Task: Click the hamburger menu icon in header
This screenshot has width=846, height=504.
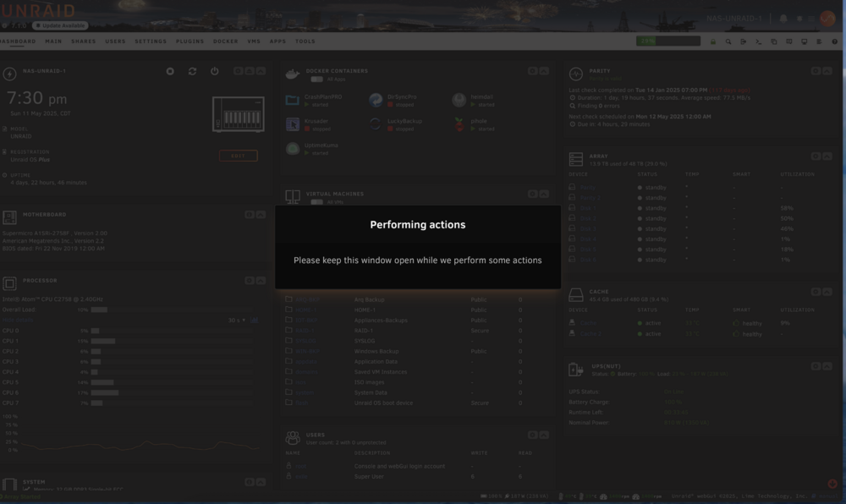Action: [x=811, y=19]
